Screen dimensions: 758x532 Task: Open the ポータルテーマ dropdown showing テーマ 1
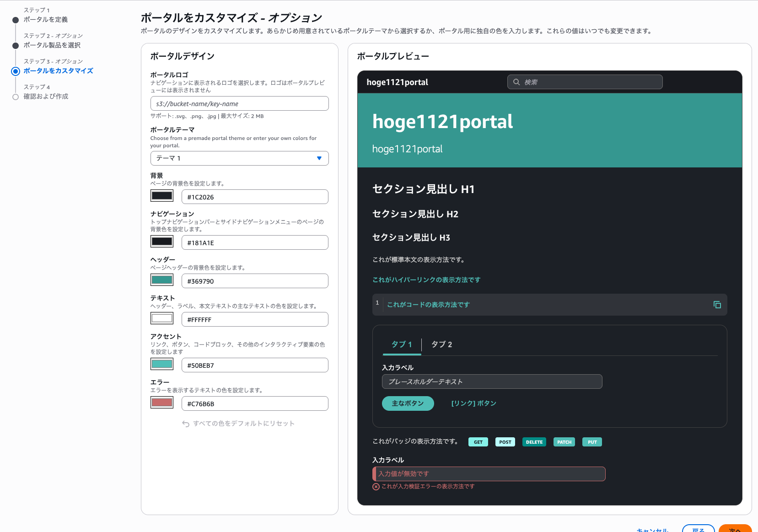tap(239, 158)
